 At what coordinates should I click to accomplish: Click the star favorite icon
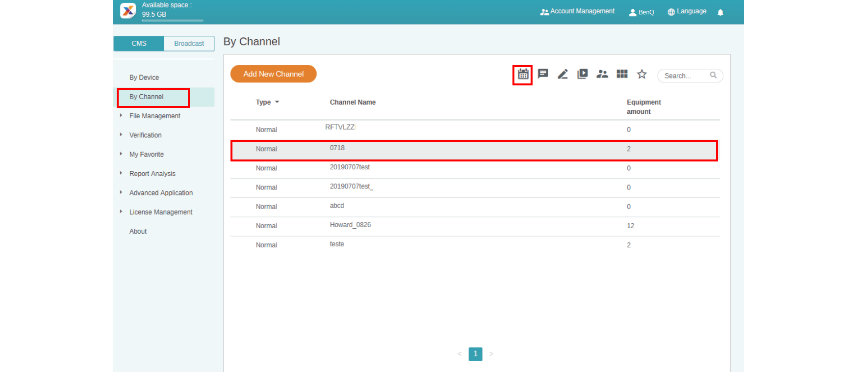coord(641,74)
